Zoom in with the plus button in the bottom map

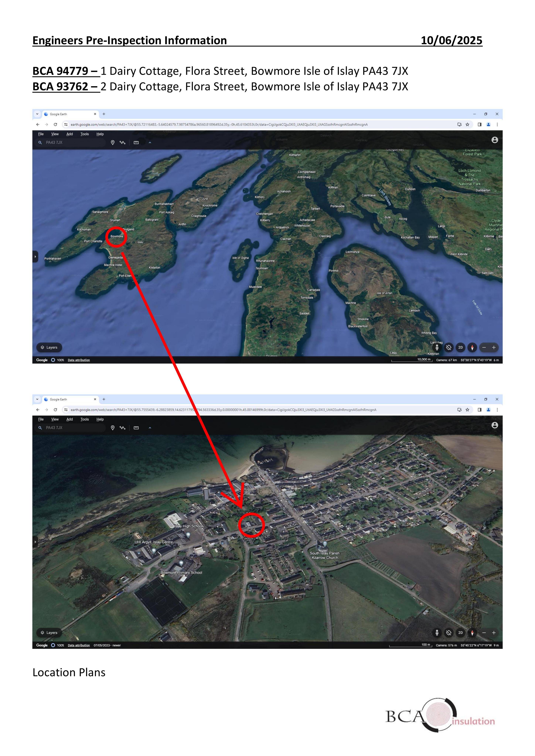tap(494, 633)
